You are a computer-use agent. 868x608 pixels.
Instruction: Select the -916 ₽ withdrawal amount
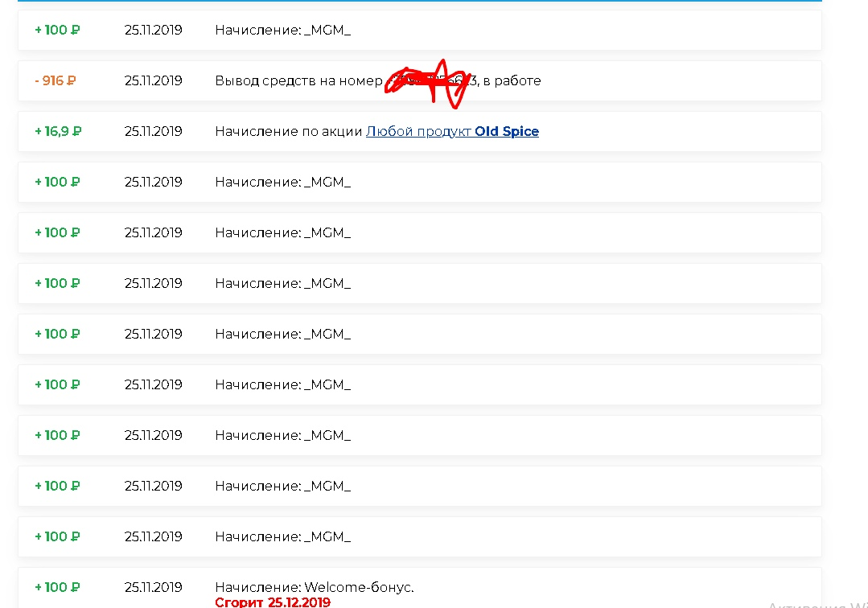[x=56, y=80]
